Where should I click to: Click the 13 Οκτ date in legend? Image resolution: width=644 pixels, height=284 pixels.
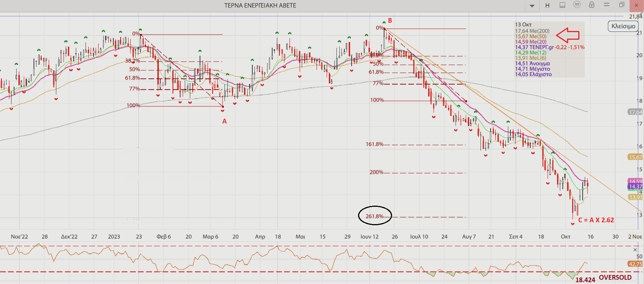tap(523, 25)
